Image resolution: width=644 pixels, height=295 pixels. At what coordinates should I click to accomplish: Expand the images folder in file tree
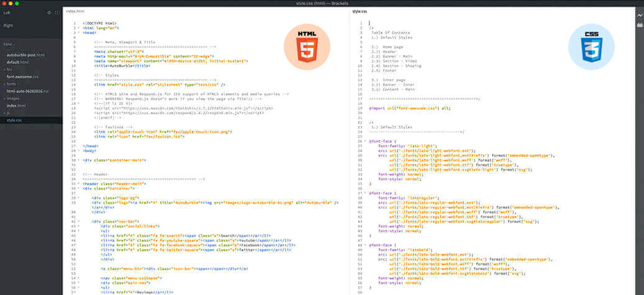(x=11, y=98)
